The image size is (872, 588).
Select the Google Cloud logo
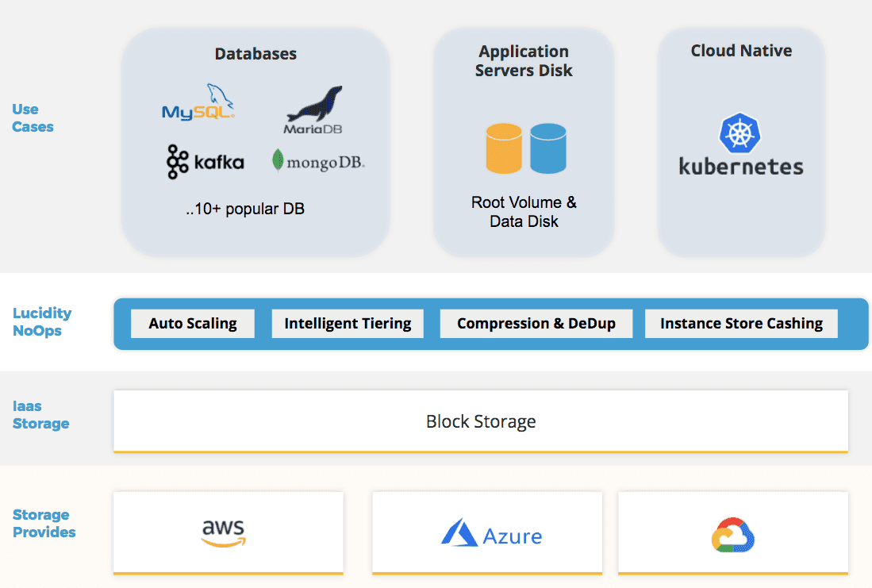(x=733, y=535)
